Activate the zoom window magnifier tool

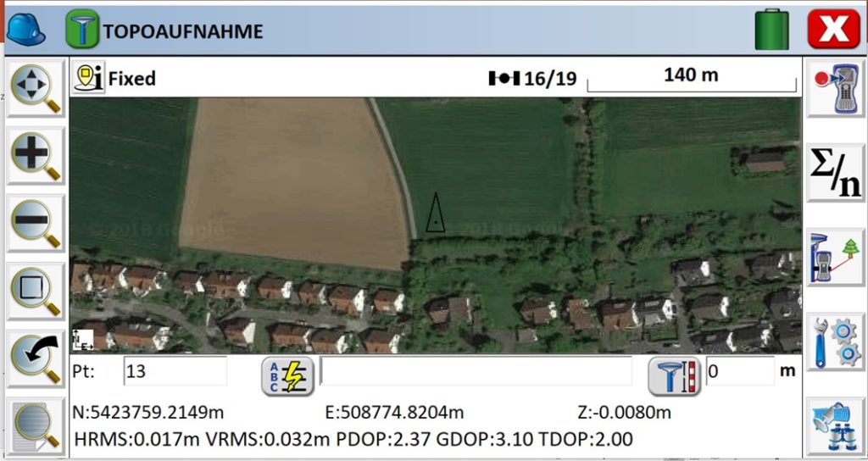(36, 292)
